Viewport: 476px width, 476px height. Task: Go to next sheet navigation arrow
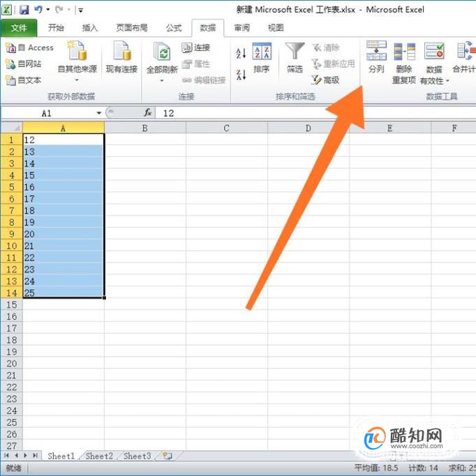pos(26,455)
